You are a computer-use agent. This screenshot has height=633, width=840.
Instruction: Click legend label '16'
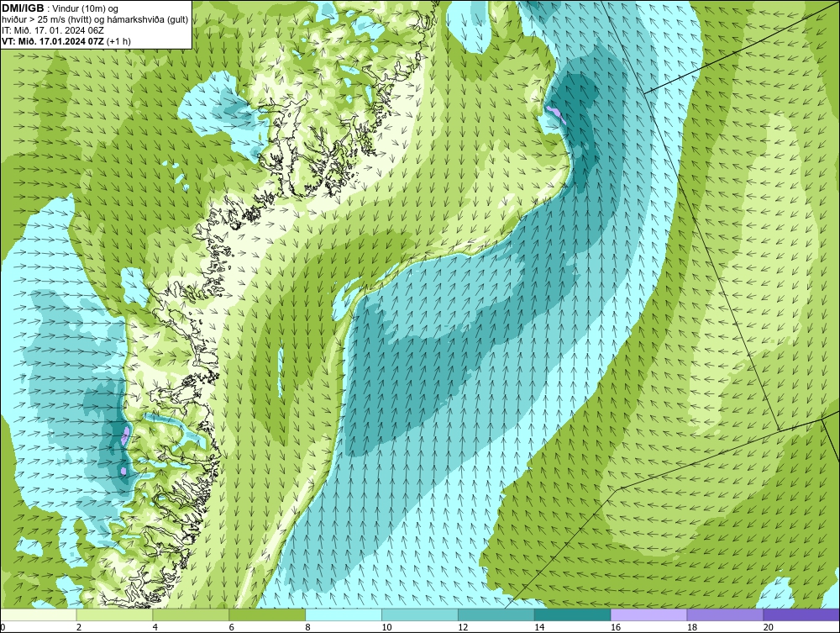(x=616, y=627)
